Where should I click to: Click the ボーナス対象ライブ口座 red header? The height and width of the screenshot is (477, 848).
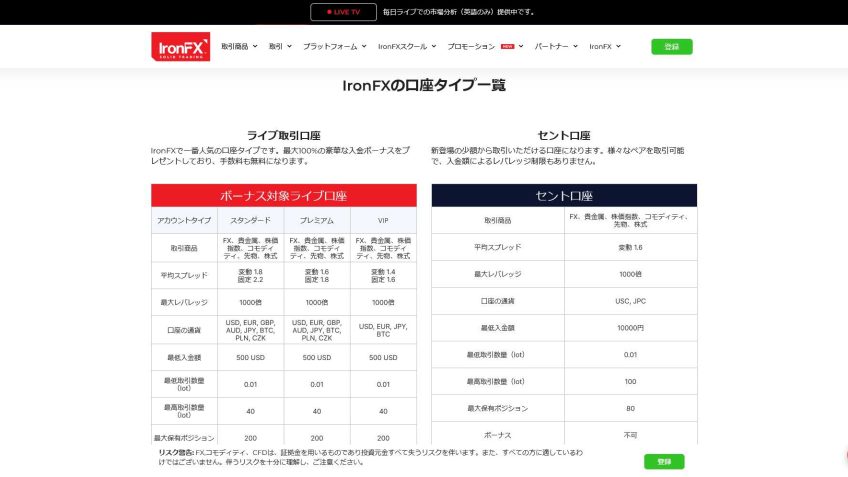tap(284, 195)
